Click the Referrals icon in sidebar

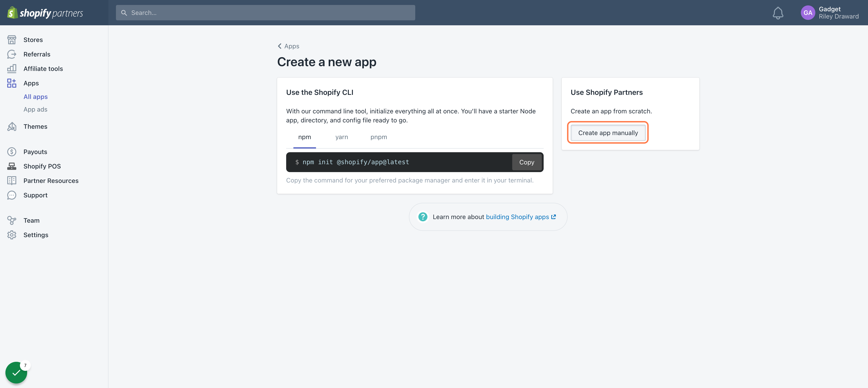tap(12, 54)
